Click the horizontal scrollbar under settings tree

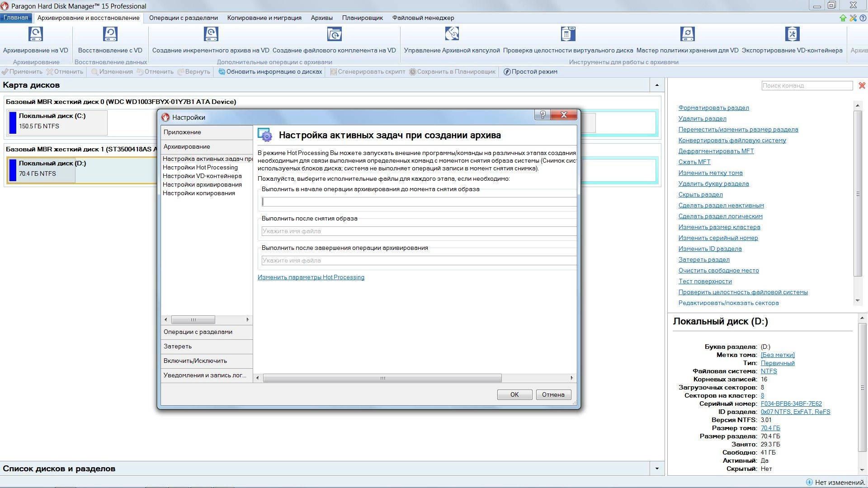click(x=193, y=319)
